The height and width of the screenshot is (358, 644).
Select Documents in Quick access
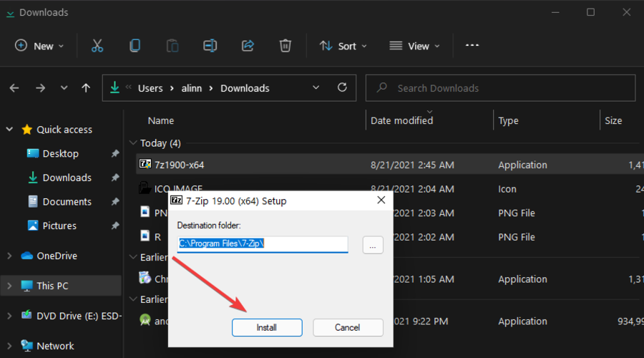click(x=67, y=202)
